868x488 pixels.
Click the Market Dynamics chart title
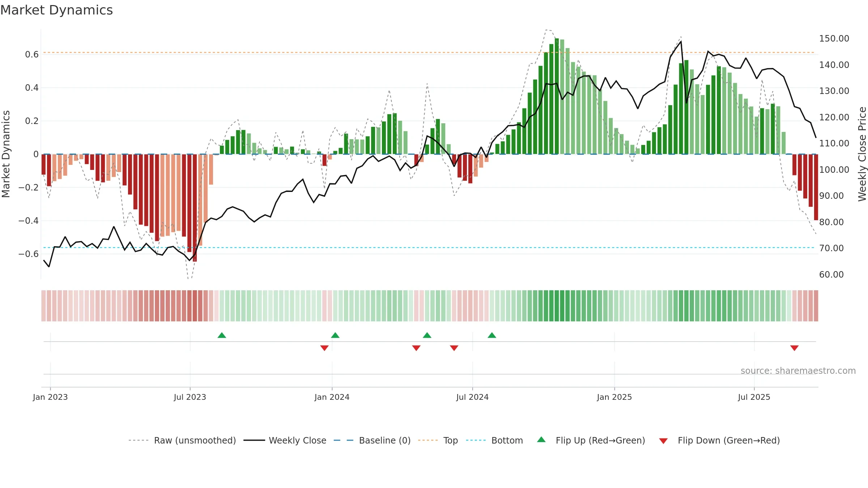tap(56, 10)
